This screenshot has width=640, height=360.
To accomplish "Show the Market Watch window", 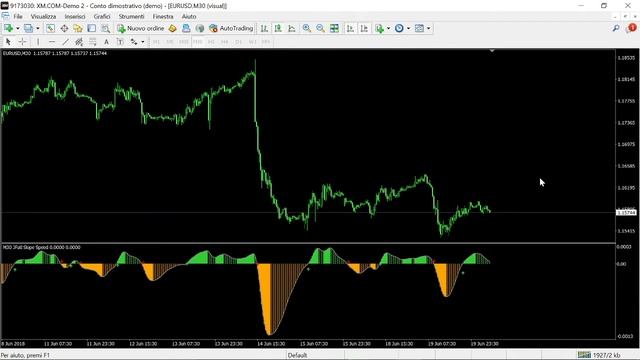I will [50, 28].
